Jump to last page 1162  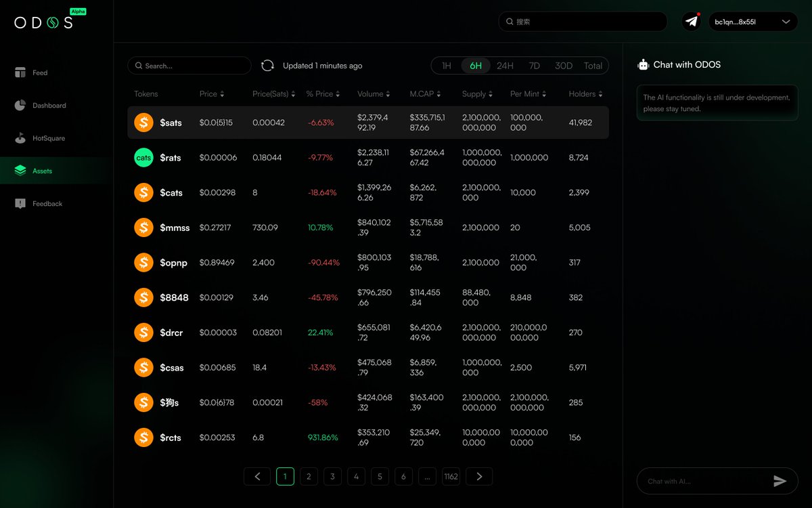[451, 476]
